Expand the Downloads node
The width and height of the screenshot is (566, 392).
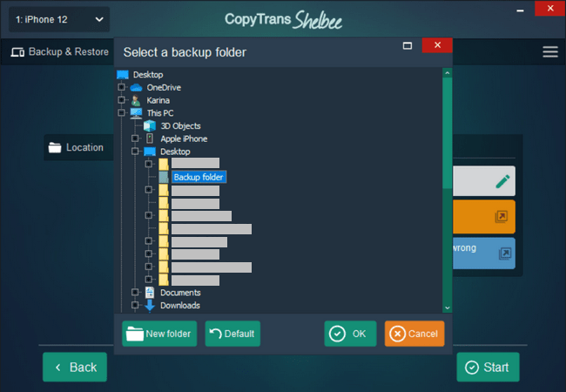click(x=135, y=305)
